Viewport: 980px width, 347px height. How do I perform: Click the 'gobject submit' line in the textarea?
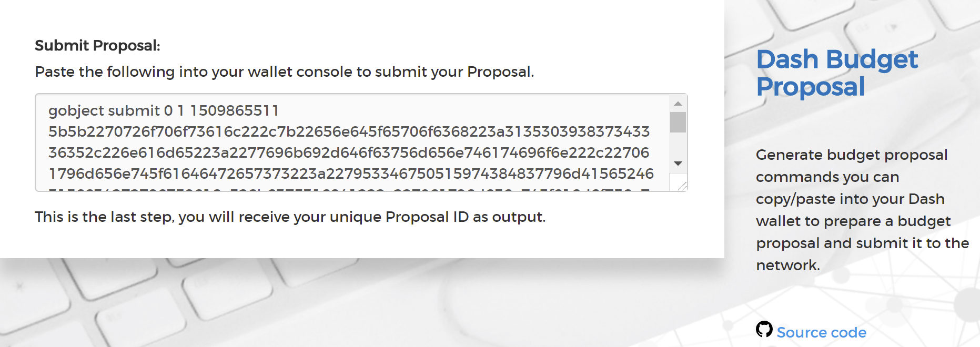click(104, 111)
